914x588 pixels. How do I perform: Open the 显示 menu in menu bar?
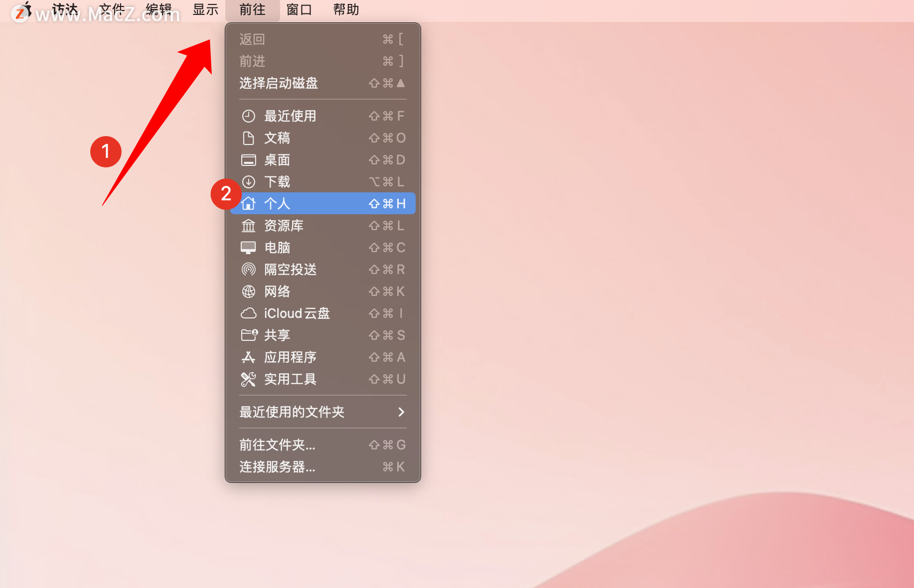coord(205,9)
